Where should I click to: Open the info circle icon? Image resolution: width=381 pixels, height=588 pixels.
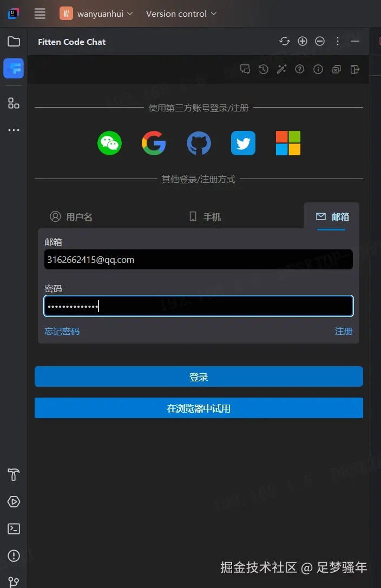point(318,69)
